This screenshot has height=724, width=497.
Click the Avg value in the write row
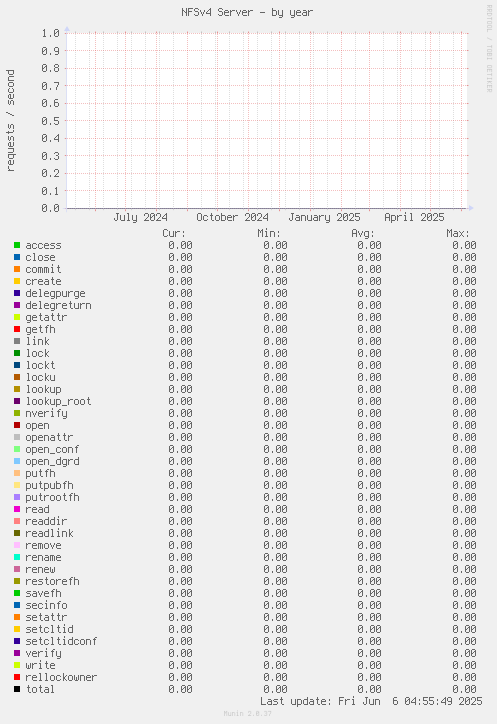[369, 665]
